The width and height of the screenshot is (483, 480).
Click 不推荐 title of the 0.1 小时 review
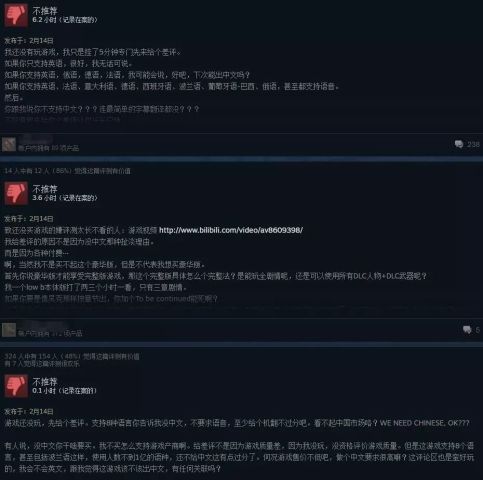click(45, 382)
